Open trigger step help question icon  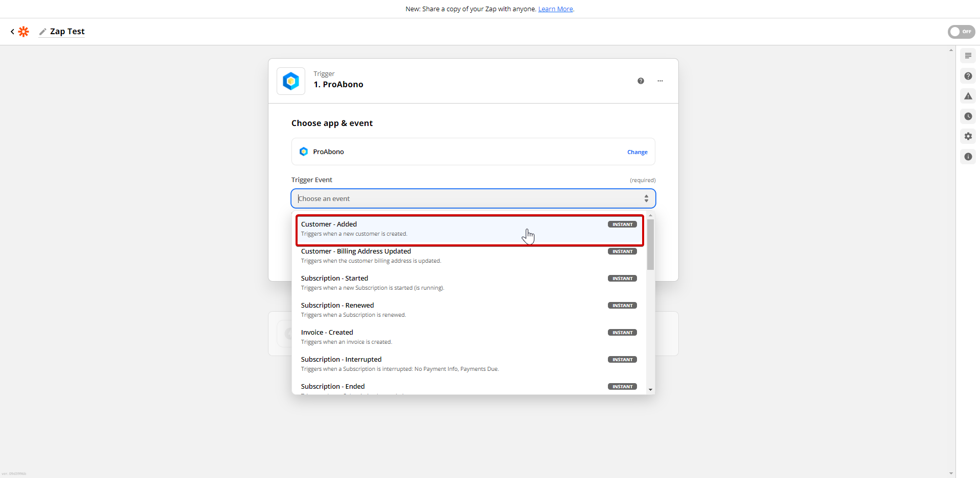pyautogui.click(x=641, y=81)
